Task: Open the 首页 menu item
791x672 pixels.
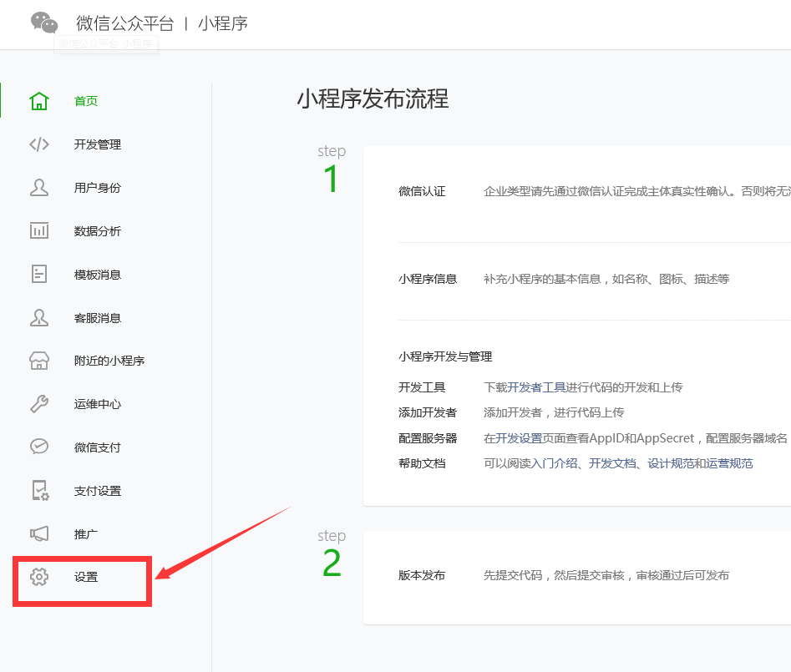Action: click(86, 101)
